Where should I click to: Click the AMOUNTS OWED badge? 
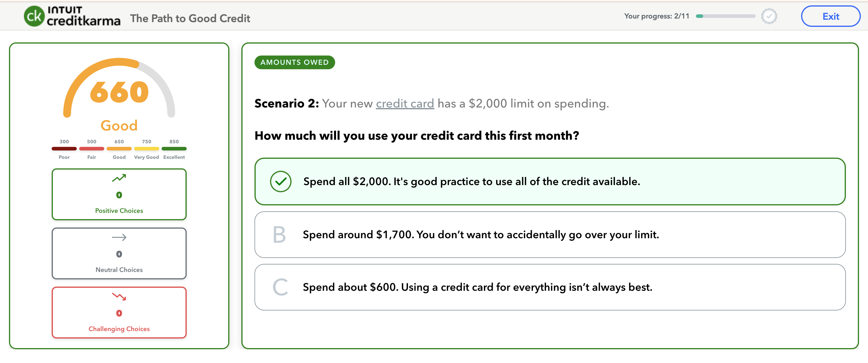tap(294, 62)
